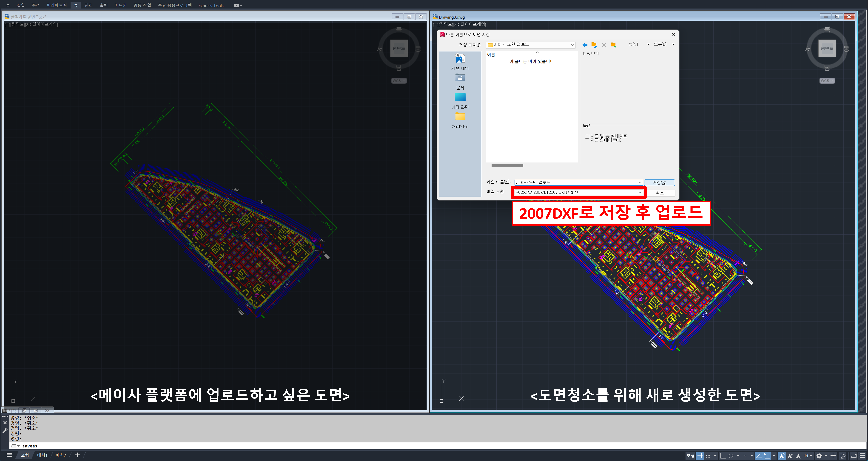The height and width of the screenshot is (461, 868).
Task: Click annotation scale icon next to 1:1
Action: coord(798,456)
